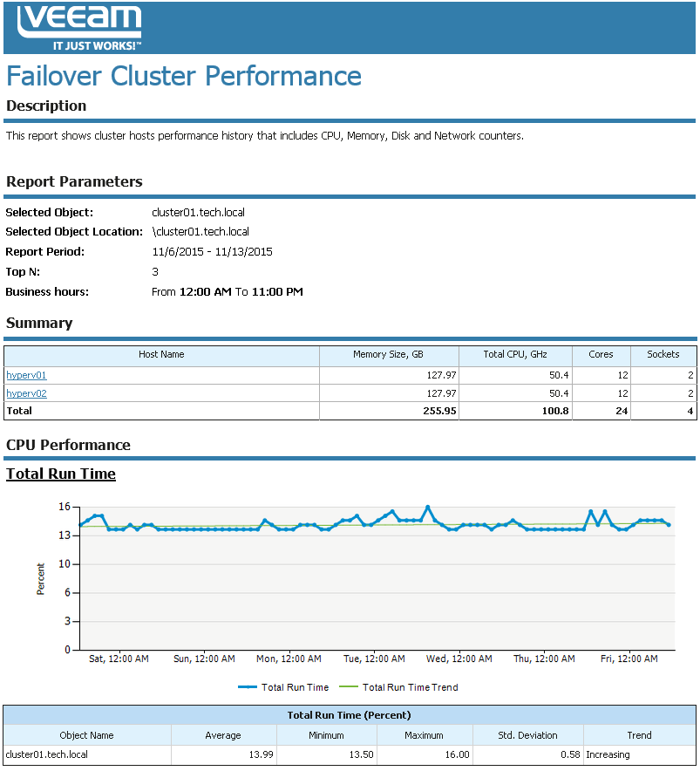Select the Host Name column header
Image resolution: width=700 pixels, height=771 pixels.
click(x=161, y=354)
